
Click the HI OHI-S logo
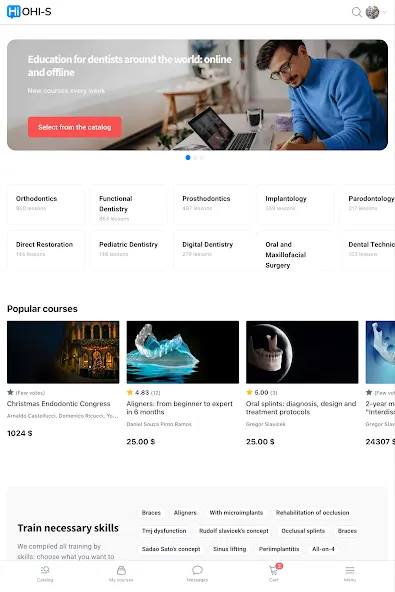pos(29,12)
